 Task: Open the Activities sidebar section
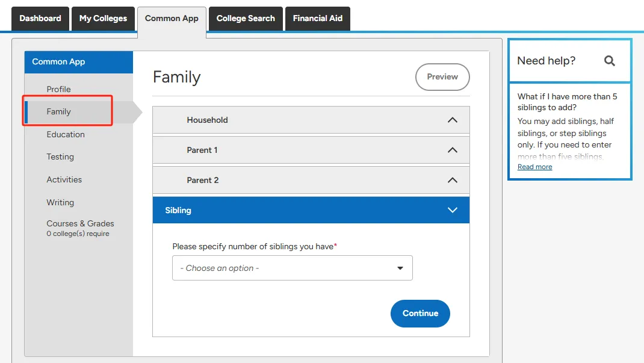click(64, 179)
